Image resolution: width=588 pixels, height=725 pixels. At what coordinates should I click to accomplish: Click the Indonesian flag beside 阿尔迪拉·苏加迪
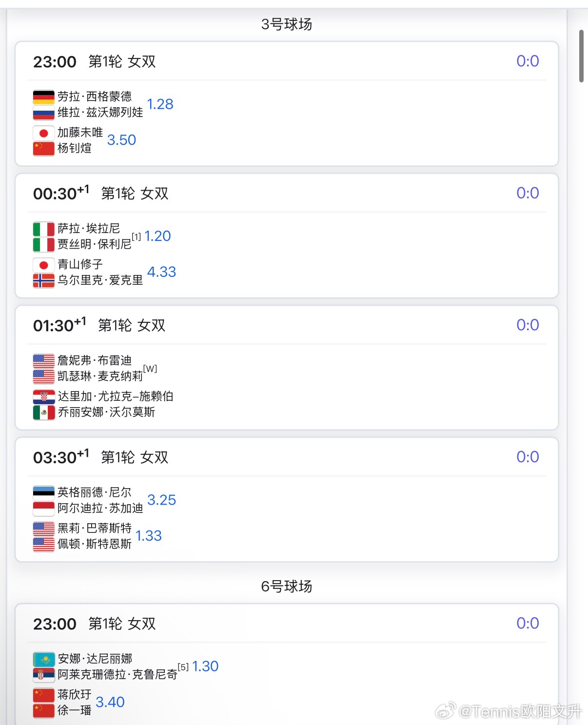click(43, 509)
